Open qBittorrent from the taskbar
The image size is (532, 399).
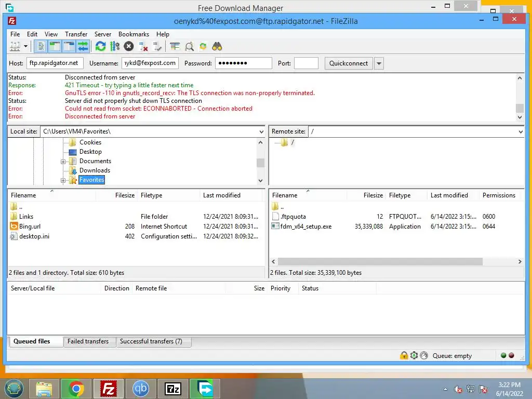140,389
